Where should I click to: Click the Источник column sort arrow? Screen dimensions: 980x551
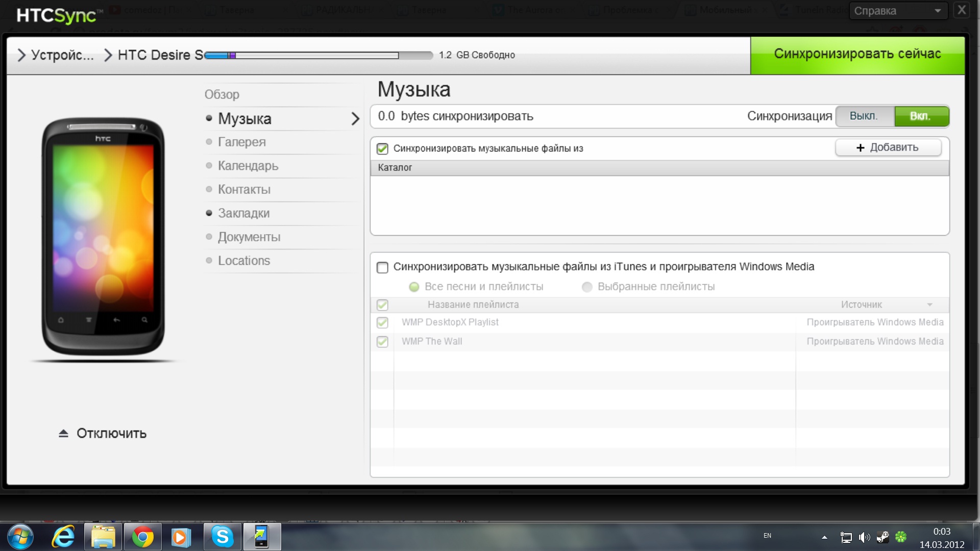[929, 305]
